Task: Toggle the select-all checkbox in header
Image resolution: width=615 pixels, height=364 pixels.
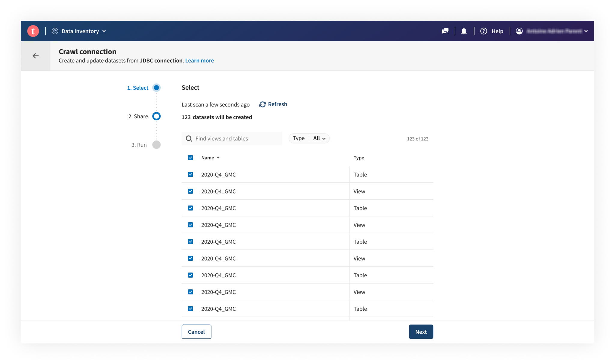Action: [190, 158]
